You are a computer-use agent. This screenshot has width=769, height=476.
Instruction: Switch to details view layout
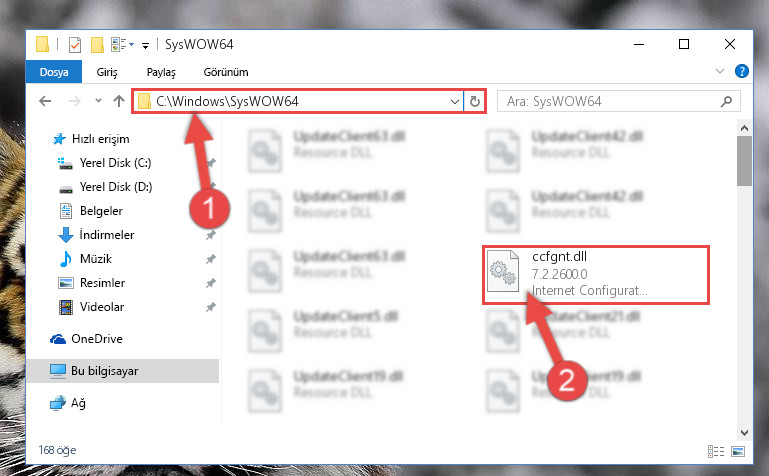click(716, 451)
